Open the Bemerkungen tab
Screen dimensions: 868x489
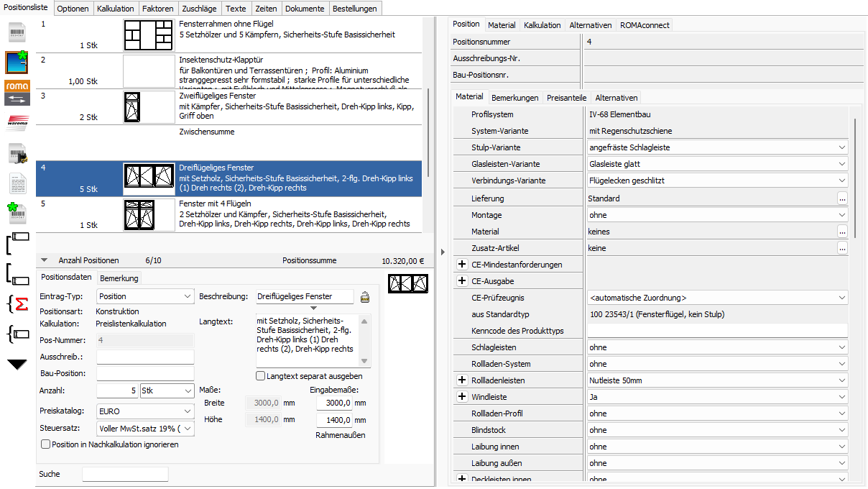[514, 98]
